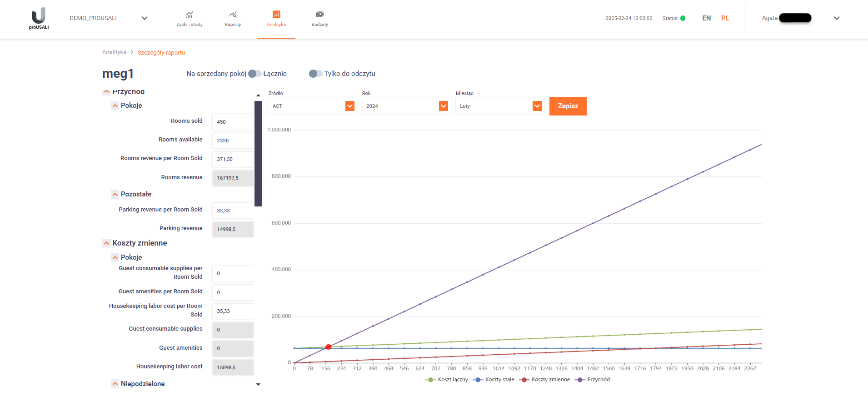Click the panel scrollbar up arrow
Viewport: 868px width, 397px height.
point(259,95)
